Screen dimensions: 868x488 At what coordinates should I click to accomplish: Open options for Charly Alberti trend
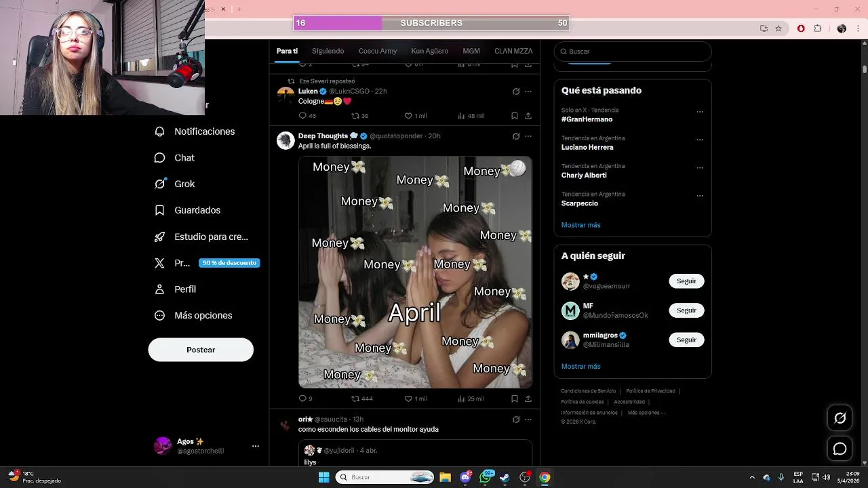(700, 167)
